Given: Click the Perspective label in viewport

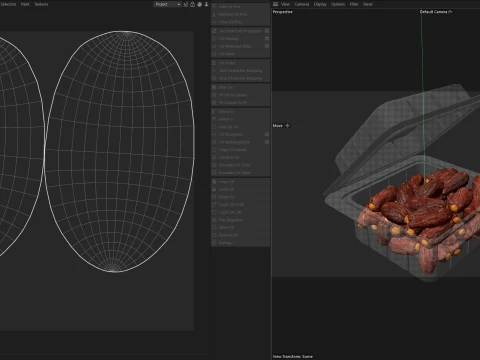Looking at the screenshot, I should [282, 12].
